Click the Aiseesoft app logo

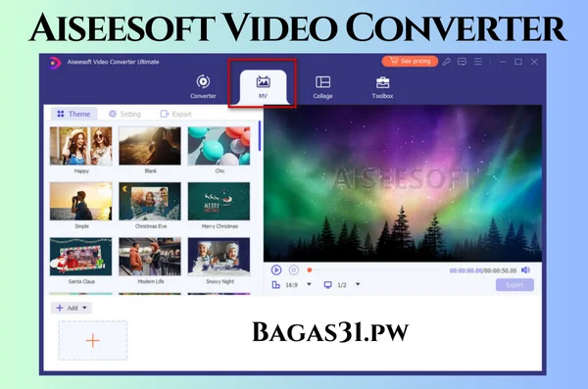[x=54, y=63]
